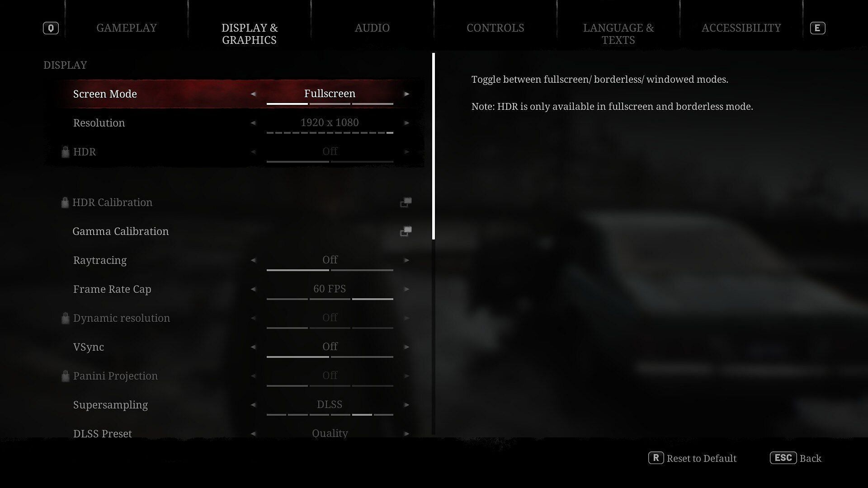868x488 pixels.
Task: Open the Gamma Calibration panel icon
Action: 405,231
